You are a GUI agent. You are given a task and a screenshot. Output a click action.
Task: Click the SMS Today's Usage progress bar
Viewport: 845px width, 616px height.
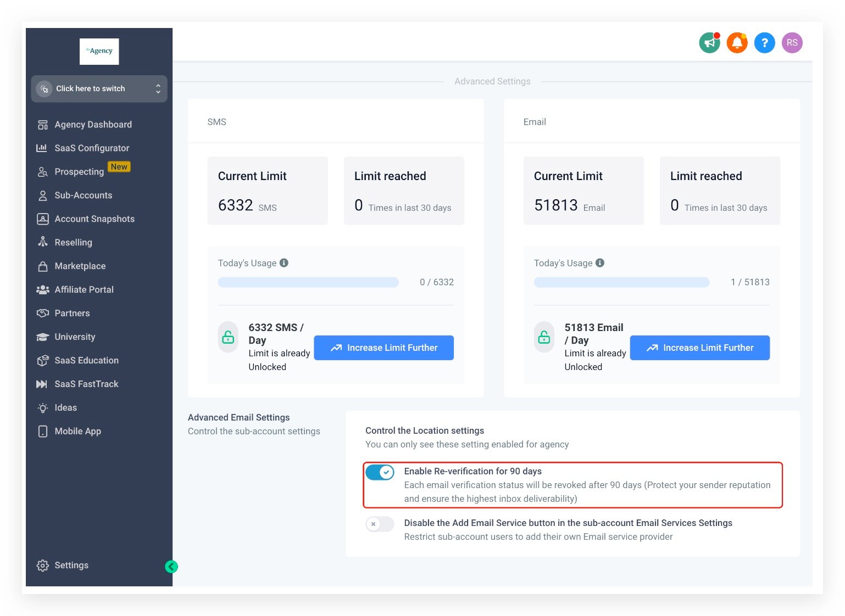coord(308,282)
